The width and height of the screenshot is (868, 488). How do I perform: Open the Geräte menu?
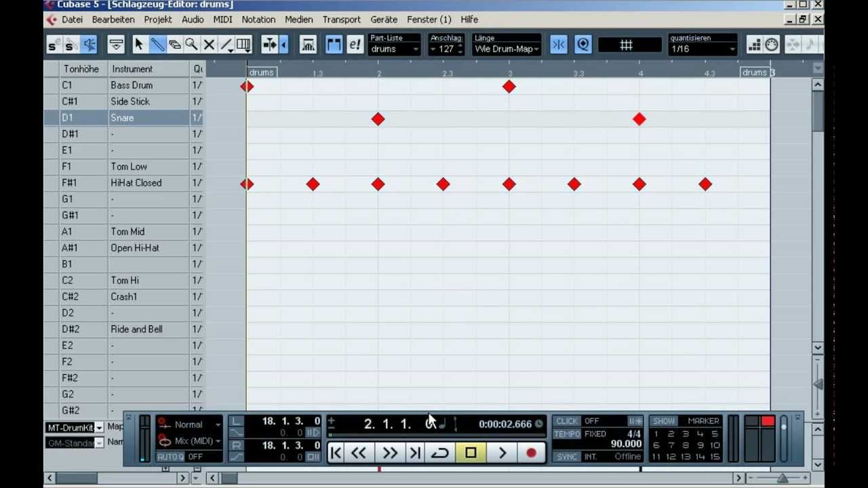click(384, 20)
